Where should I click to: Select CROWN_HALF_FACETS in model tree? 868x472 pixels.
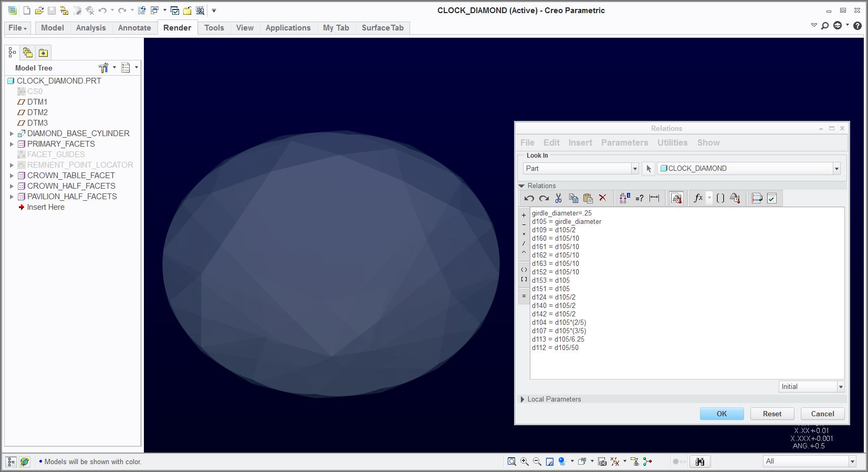coord(71,186)
